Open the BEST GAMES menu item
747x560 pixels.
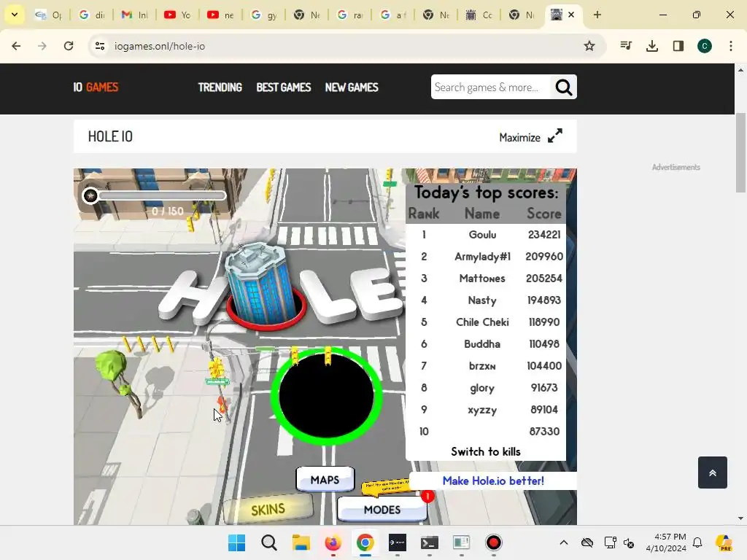[x=284, y=87]
